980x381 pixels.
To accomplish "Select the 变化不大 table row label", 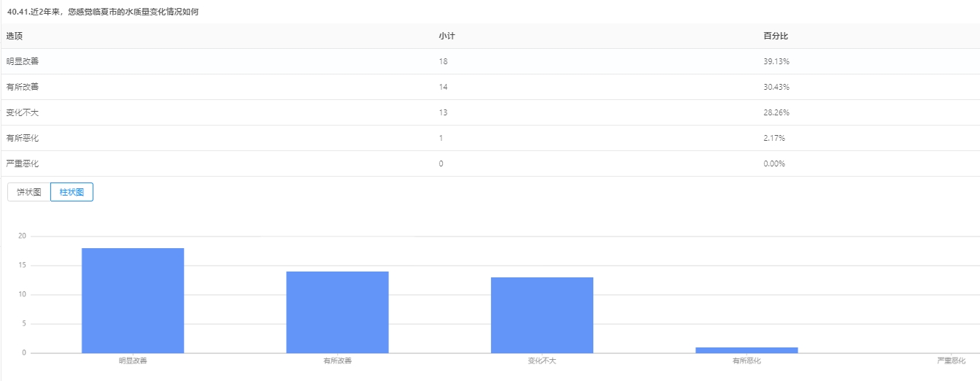I will point(23,112).
